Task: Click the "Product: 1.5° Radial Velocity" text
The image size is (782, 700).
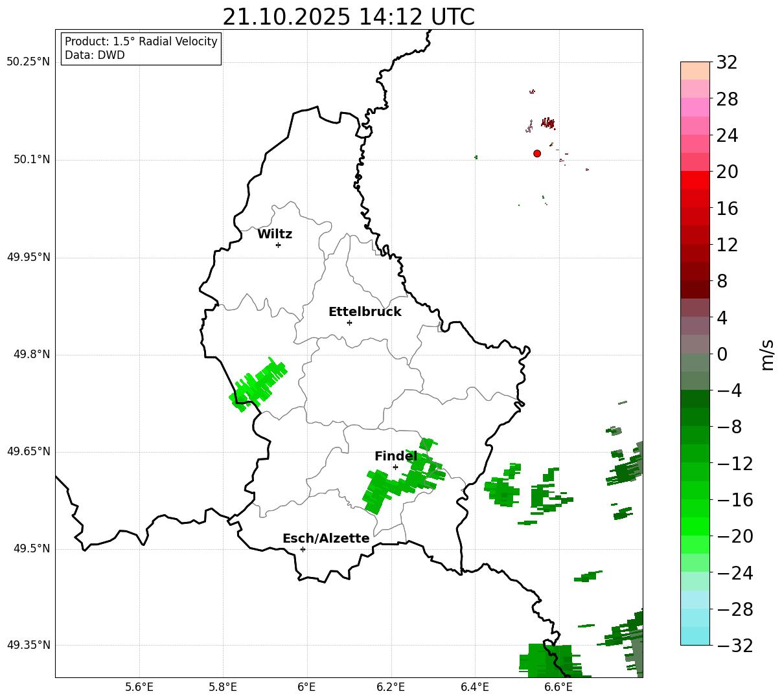Action: (141, 41)
